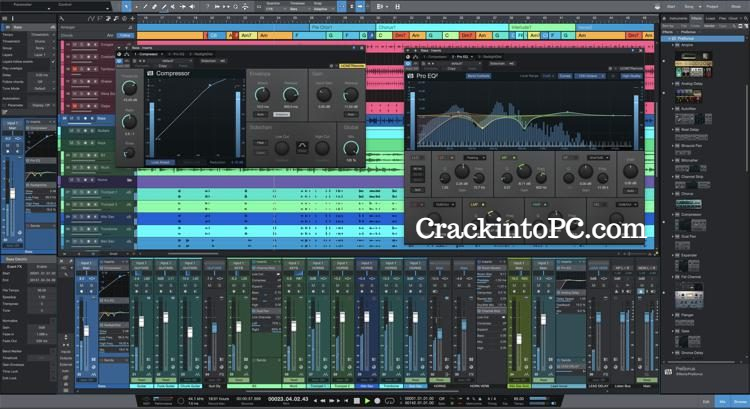Click the Stop button in transport

pyautogui.click(x=357, y=400)
